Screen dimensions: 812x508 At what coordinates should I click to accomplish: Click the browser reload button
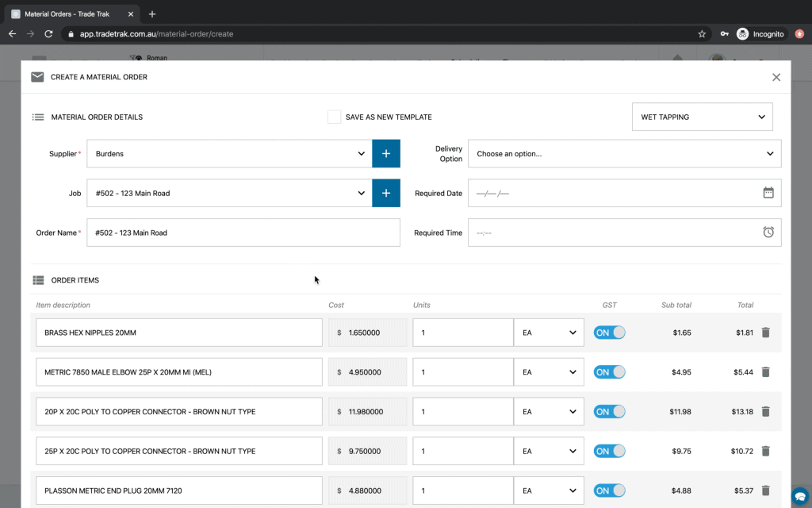[x=49, y=33]
